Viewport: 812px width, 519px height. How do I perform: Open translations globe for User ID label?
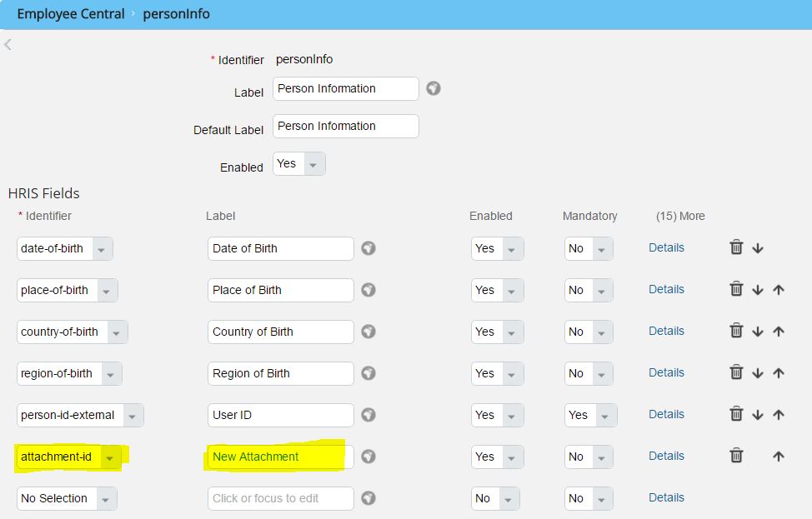[368, 415]
